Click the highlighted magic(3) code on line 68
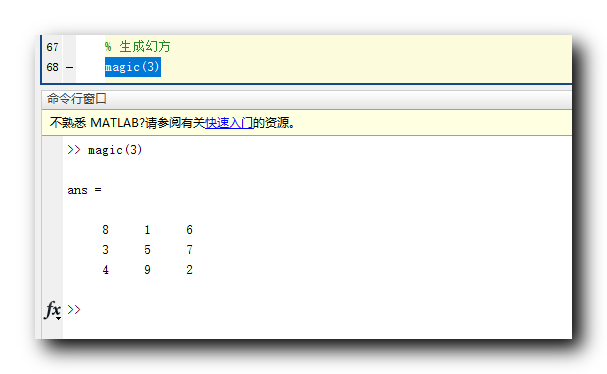Viewport: 607px width, 374px height. [133, 67]
